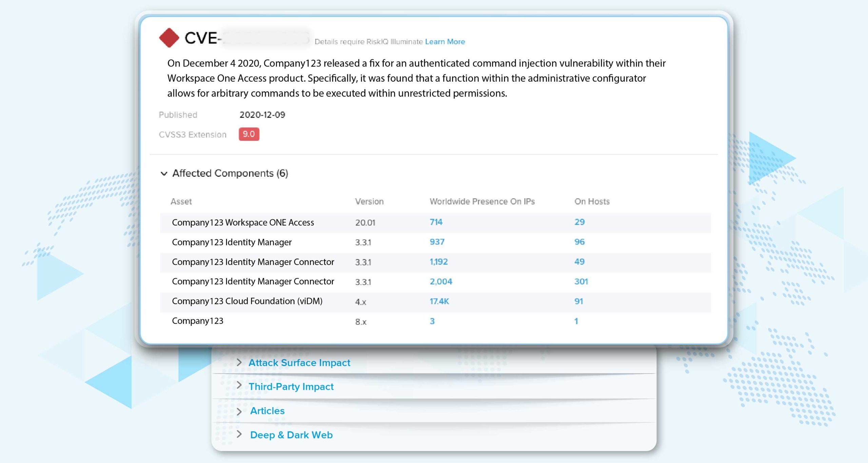Click the Asset column header

(181, 201)
